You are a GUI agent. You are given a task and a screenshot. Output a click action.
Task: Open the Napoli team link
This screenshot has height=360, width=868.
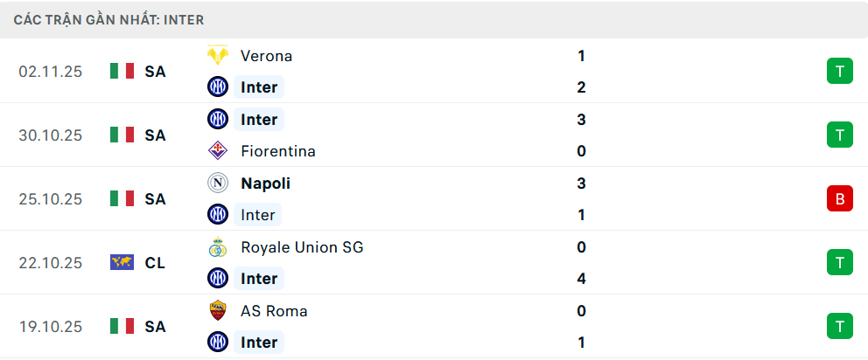[265, 183]
